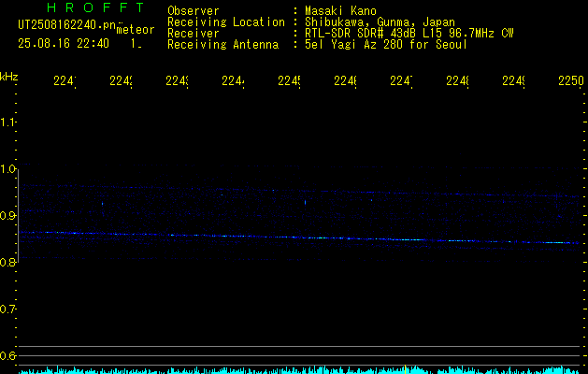588x374 pixels.
Task: Click the kHz axis unit label
Action: pos(9,77)
